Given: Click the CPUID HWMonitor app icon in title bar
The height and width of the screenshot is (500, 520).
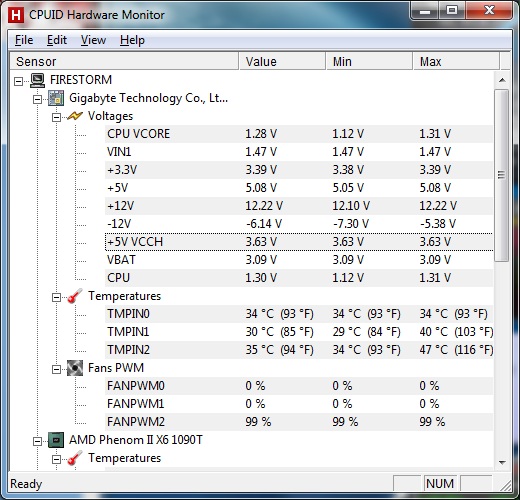Looking at the screenshot, I should click(16, 15).
